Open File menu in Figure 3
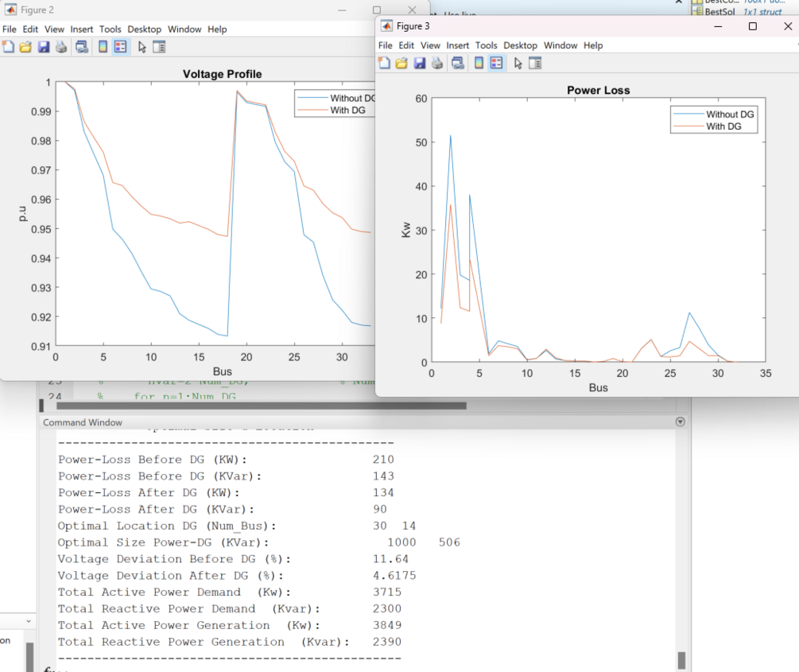Viewport: 799px width, 672px height. pos(386,45)
